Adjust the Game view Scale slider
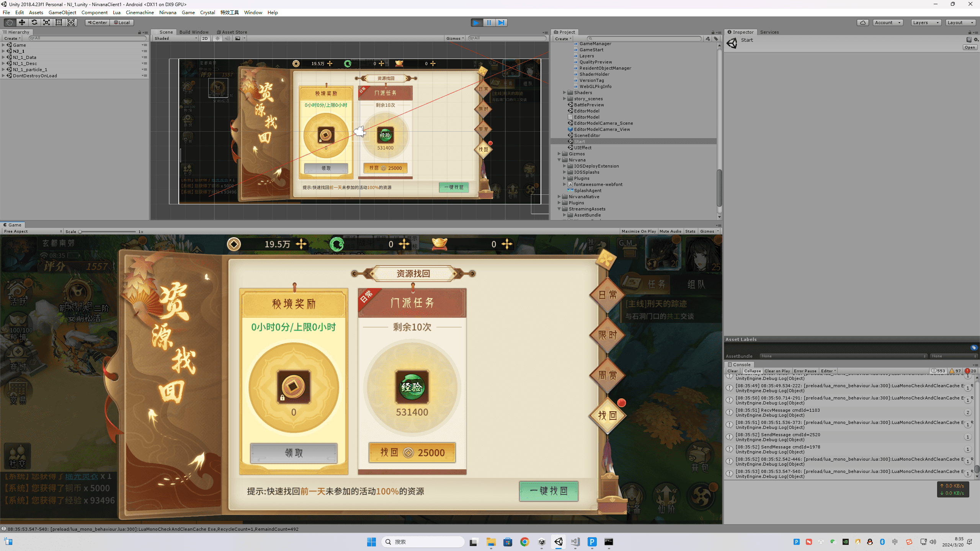The width and height of the screenshot is (980, 551). [80, 231]
